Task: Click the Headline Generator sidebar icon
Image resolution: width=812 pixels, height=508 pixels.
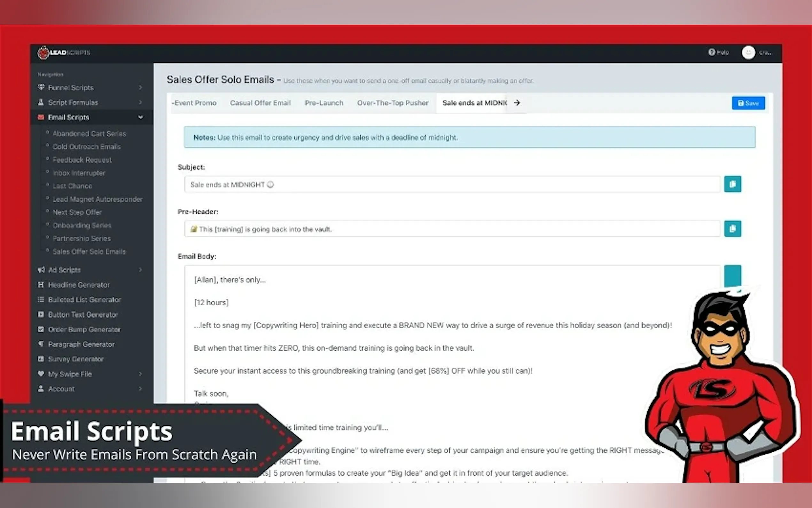Action: [41, 285]
